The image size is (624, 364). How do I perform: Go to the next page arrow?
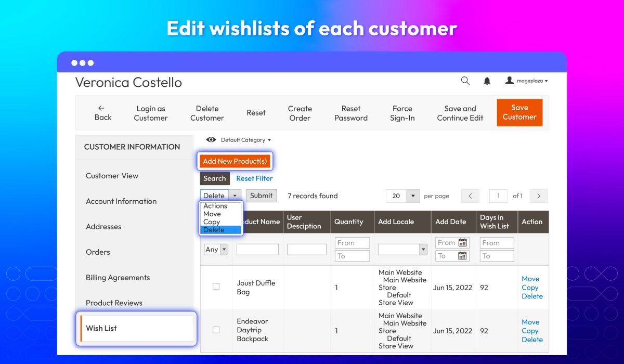(x=539, y=196)
